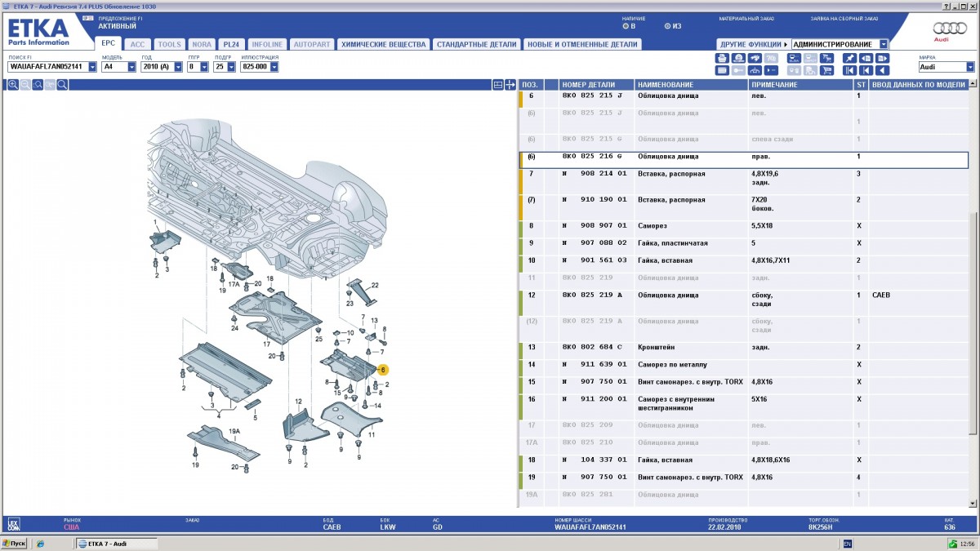Click the highlighted callout 6 in the diagram
Image resolution: width=980 pixels, height=551 pixels.
click(382, 370)
